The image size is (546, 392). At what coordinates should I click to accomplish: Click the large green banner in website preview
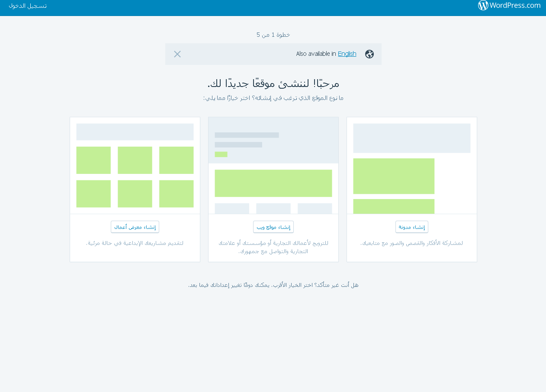coord(273,183)
